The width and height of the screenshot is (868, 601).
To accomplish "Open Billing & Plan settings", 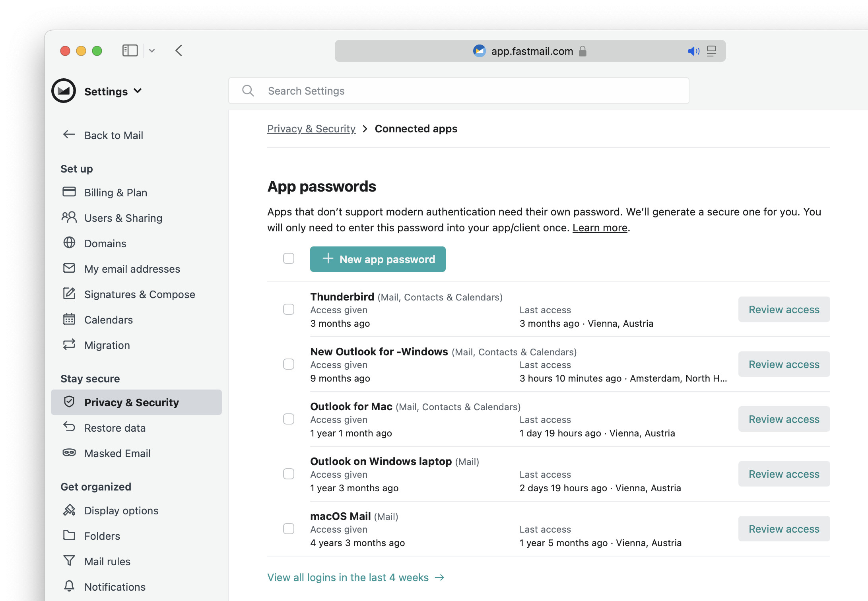I will pos(136,192).
